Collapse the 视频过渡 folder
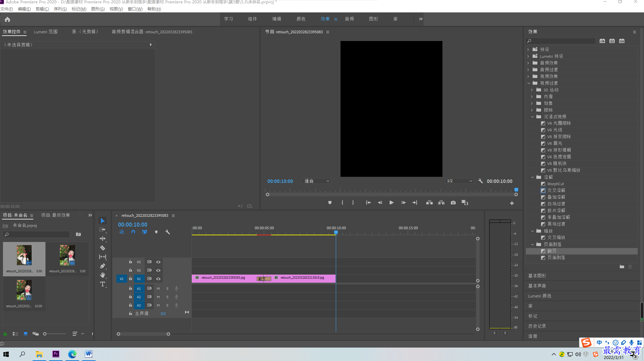The width and height of the screenshot is (644, 361). point(528,83)
